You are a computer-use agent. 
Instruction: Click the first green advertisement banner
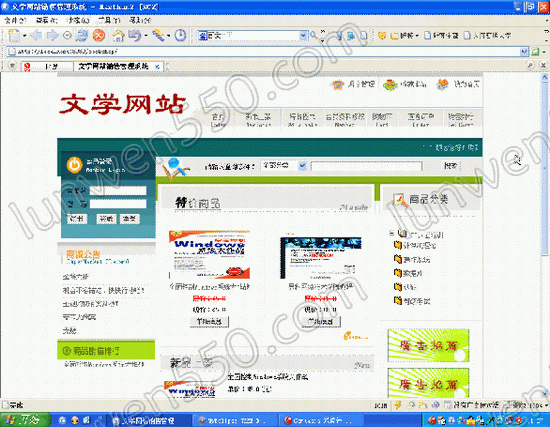point(428,345)
